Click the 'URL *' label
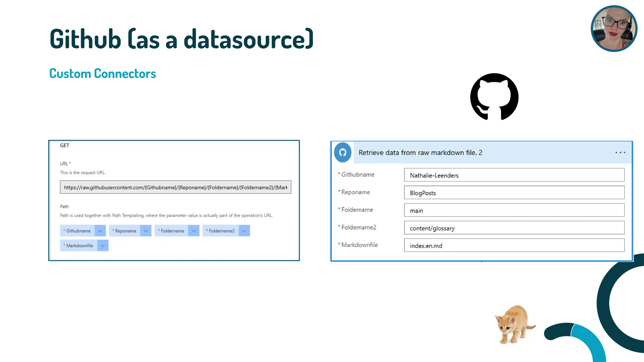The height and width of the screenshot is (362, 644). [65, 164]
